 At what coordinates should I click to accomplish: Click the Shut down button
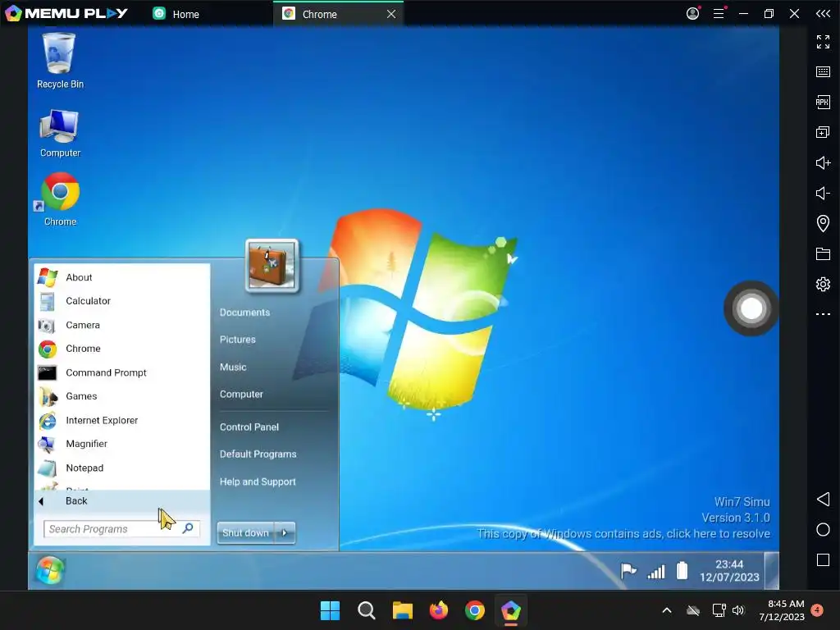coord(246,532)
